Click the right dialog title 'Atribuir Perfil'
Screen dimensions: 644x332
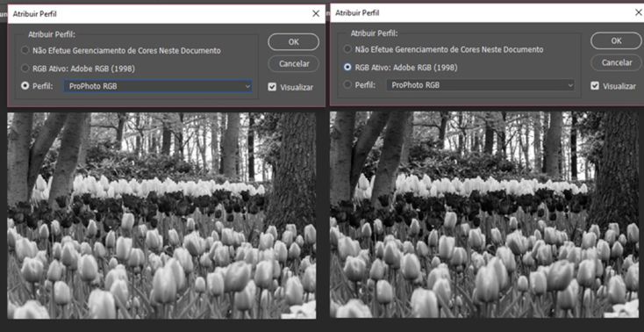click(x=357, y=13)
